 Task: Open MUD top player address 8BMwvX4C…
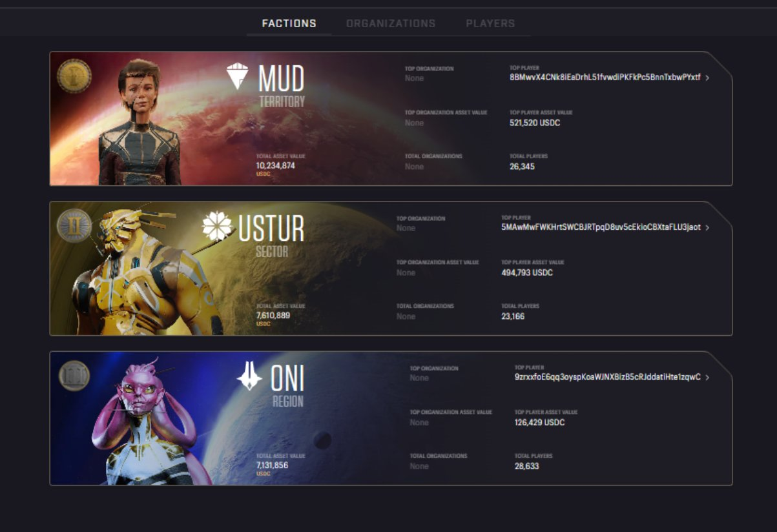[605, 77]
